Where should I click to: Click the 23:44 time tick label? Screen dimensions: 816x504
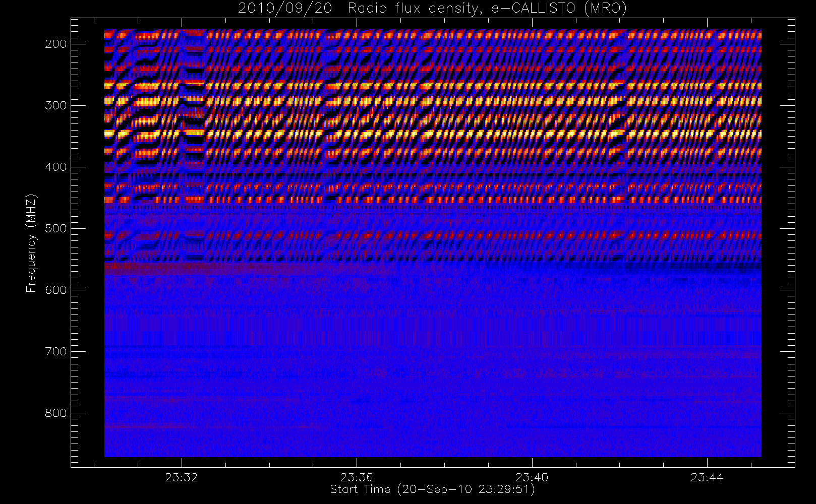[707, 477]
